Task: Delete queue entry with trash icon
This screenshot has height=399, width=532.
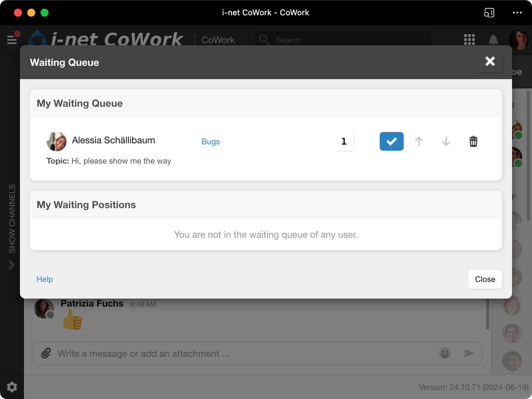Action: coord(473,141)
